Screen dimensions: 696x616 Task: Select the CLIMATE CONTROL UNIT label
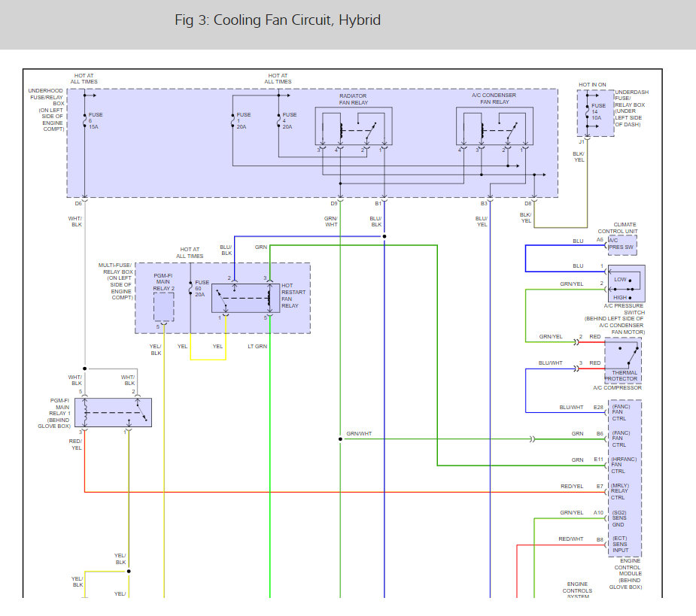(x=618, y=228)
